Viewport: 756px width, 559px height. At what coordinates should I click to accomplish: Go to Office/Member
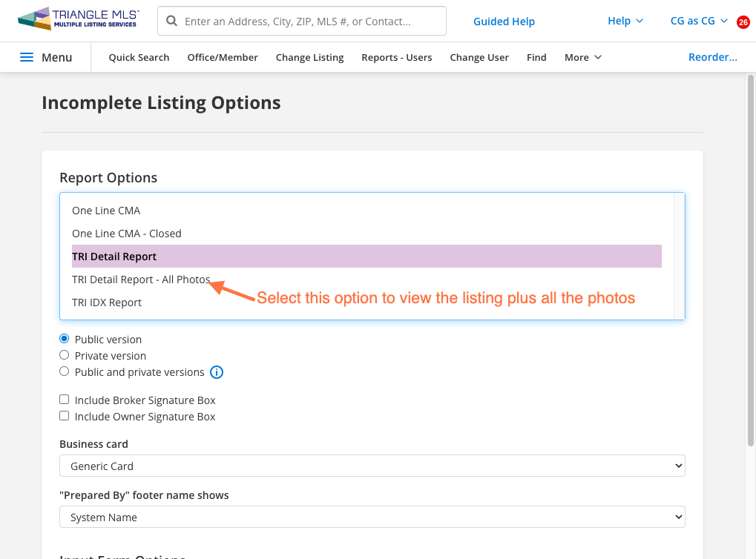223,57
